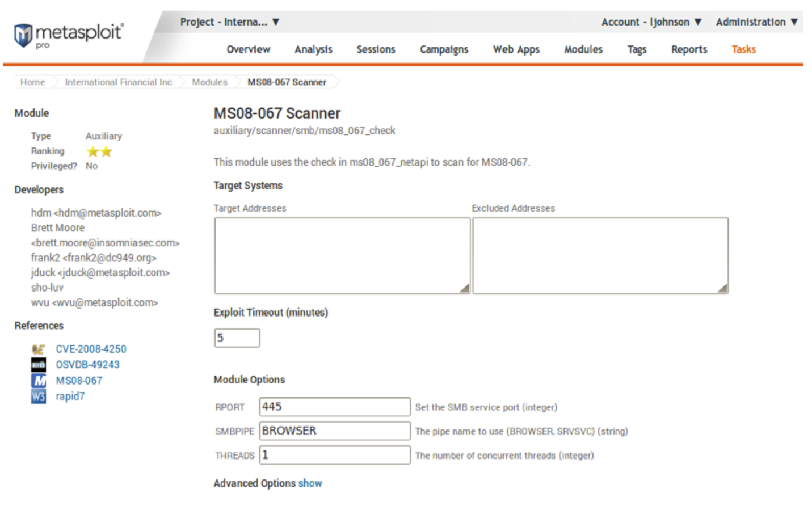Open the Administration dropdown
812x510 pixels.
click(x=756, y=22)
